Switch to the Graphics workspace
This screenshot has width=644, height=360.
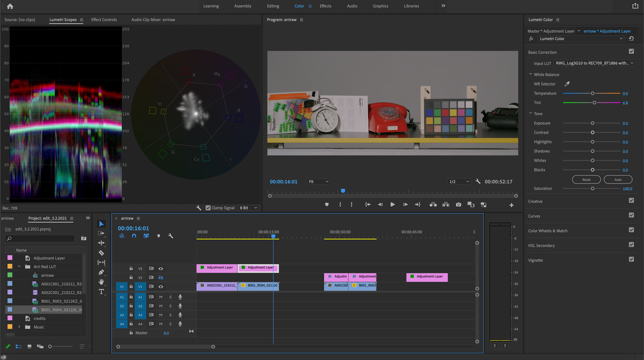pos(380,6)
